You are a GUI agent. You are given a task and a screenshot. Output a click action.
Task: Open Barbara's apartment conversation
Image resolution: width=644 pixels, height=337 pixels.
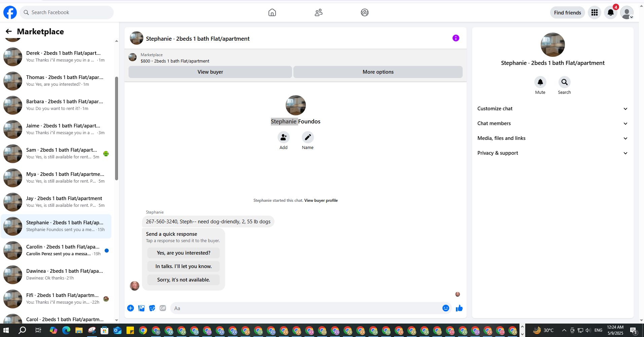pos(56,105)
